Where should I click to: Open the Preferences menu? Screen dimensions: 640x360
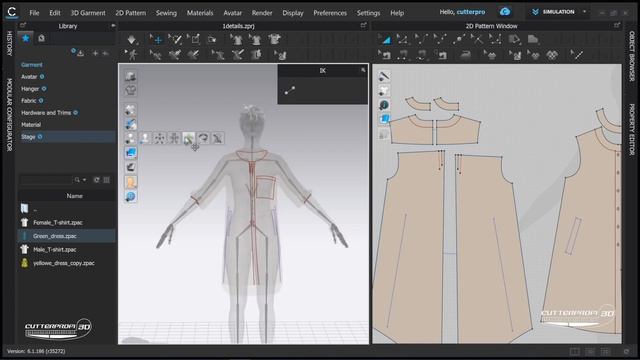(x=330, y=13)
